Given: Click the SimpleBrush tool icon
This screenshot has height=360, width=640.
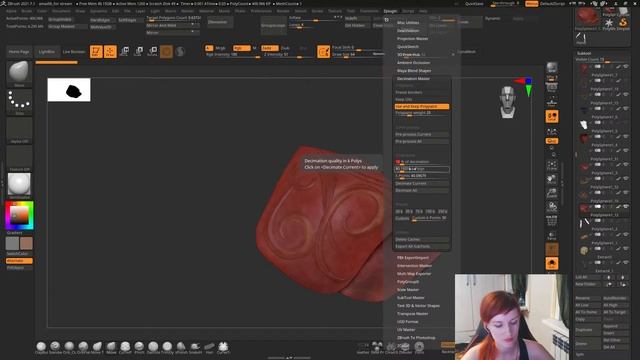Looking at the screenshot, I should tap(623, 23).
